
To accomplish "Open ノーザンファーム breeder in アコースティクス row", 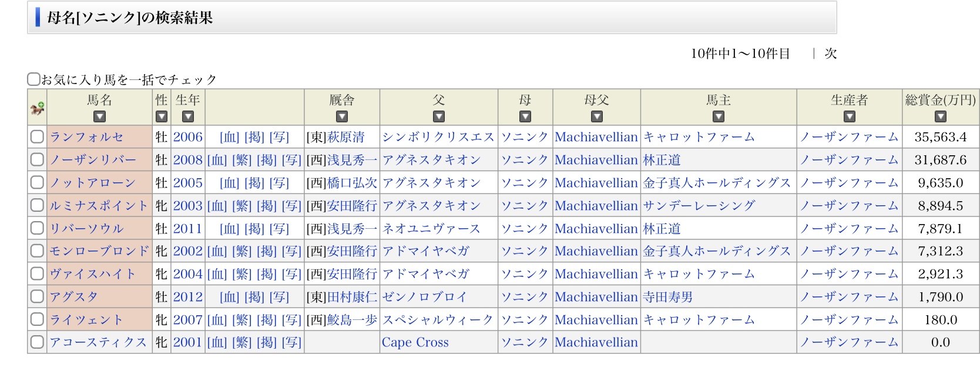I will pyautogui.click(x=849, y=342).
